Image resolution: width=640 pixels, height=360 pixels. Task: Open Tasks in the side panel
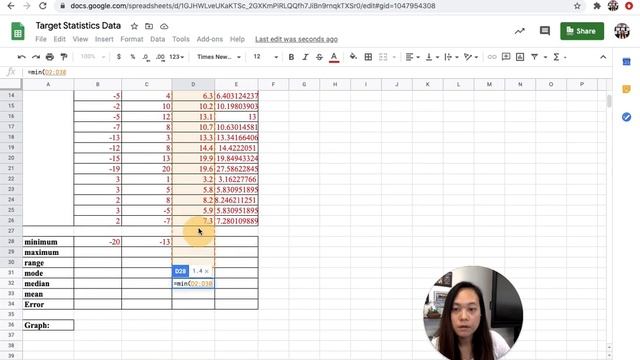click(627, 117)
